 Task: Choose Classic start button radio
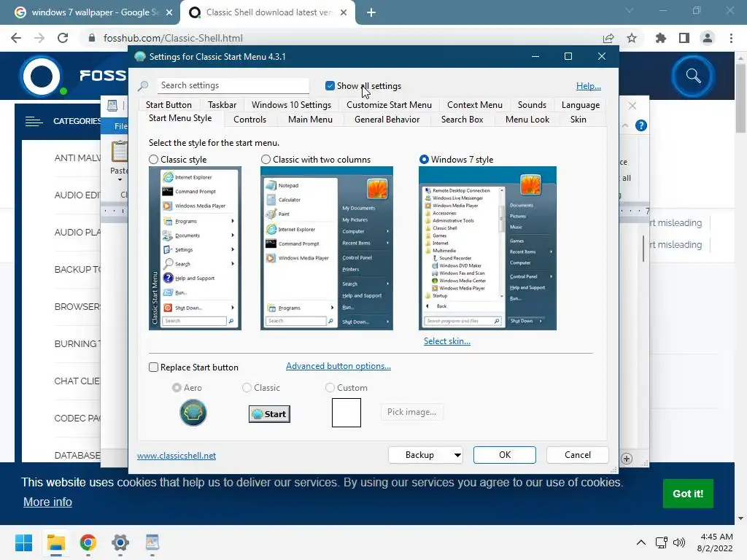(x=247, y=388)
